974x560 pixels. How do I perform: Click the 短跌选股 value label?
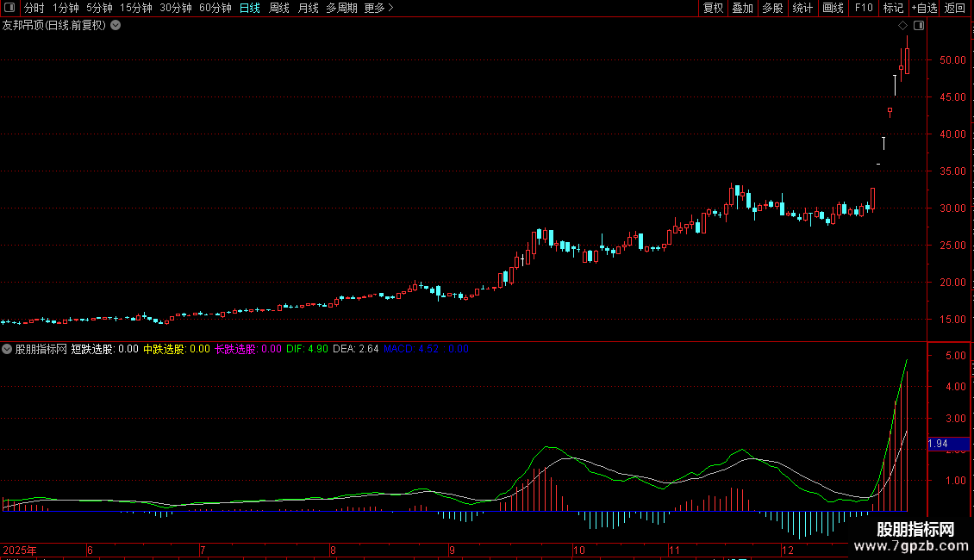tap(105, 349)
